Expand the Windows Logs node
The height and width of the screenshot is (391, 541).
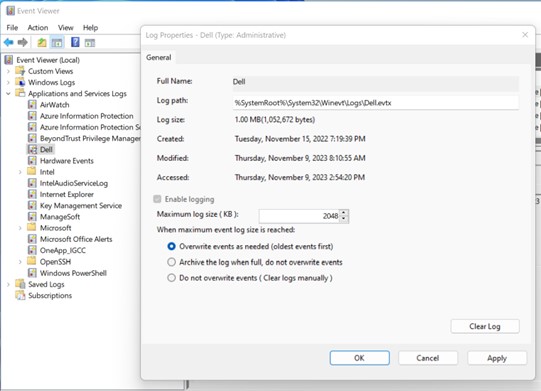8,82
